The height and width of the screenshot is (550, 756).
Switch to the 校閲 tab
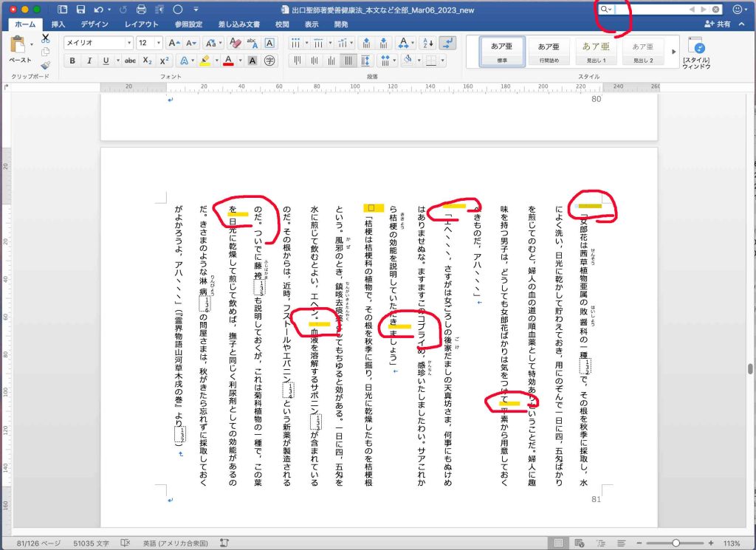click(x=282, y=24)
